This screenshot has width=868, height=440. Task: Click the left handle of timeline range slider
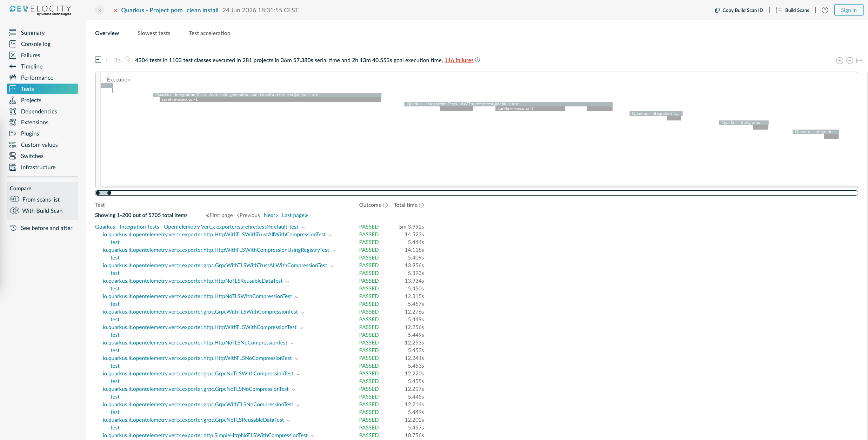(x=98, y=193)
